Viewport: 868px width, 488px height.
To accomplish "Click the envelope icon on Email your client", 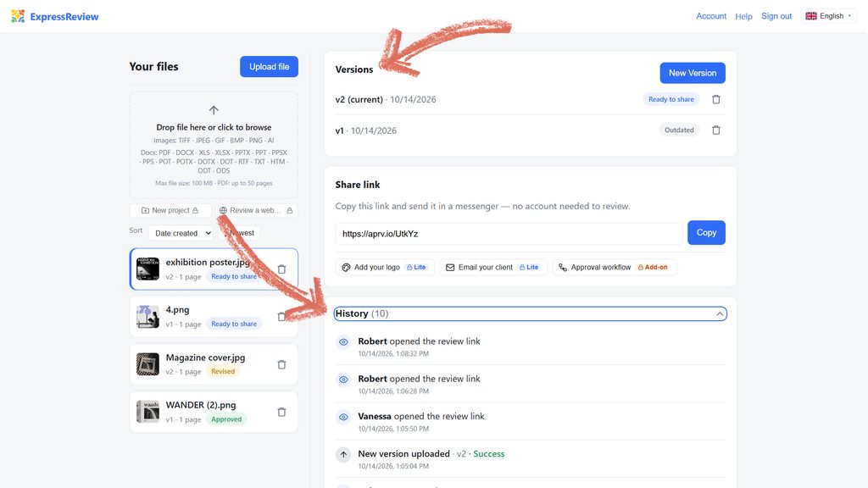I will click(x=450, y=267).
